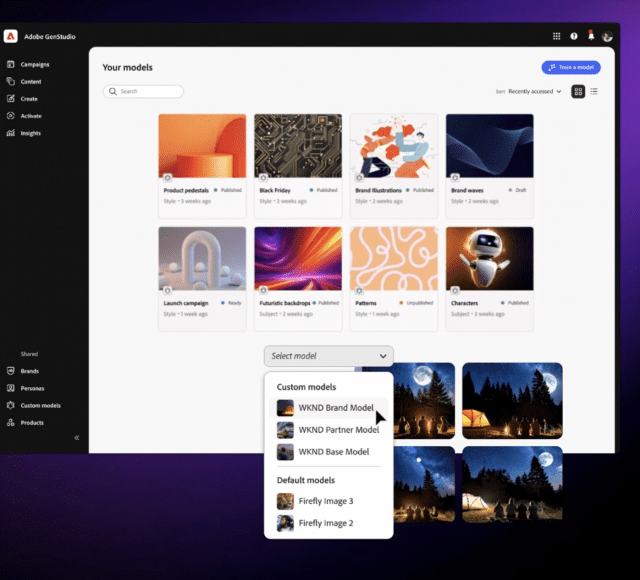Viewport: 640px width, 580px height.
Task: Open the Recently accessed sort dropdown
Action: 534,91
